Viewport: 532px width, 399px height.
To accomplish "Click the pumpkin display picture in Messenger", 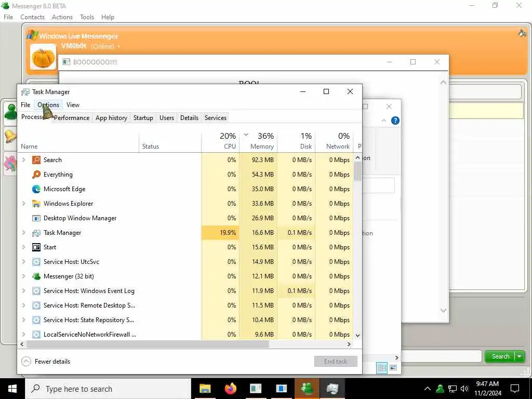I will click(x=43, y=57).
